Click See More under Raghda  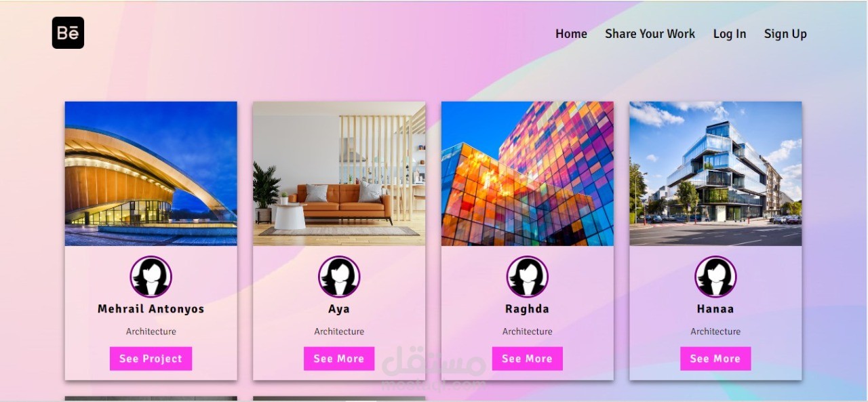click(x=528, y=359)
